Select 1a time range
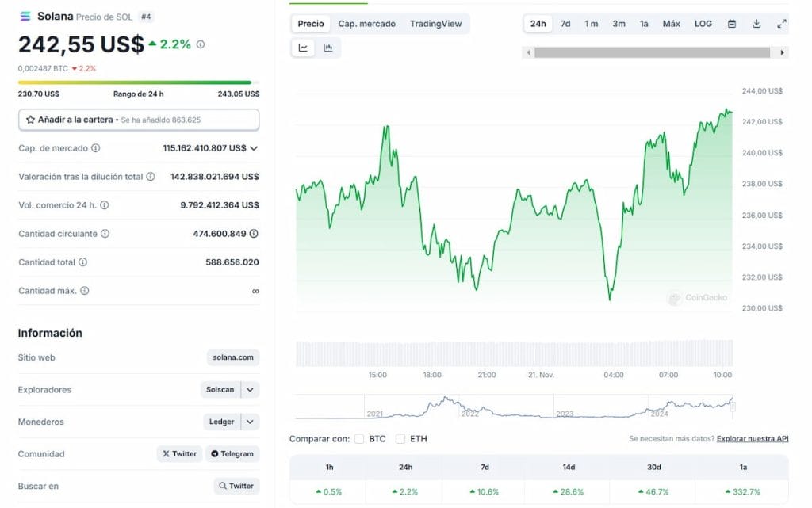The image size is (812, 508). click(644, 24)
